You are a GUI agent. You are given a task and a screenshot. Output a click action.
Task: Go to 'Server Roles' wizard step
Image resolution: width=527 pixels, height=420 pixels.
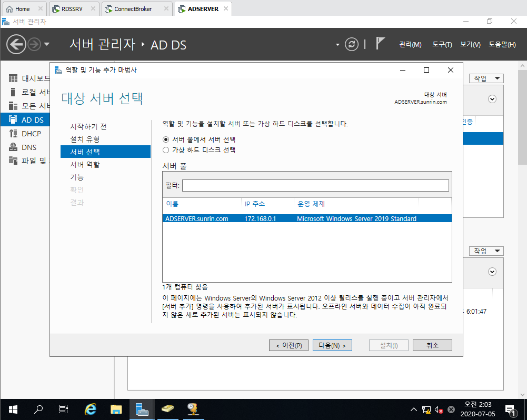tap(85, 164)
